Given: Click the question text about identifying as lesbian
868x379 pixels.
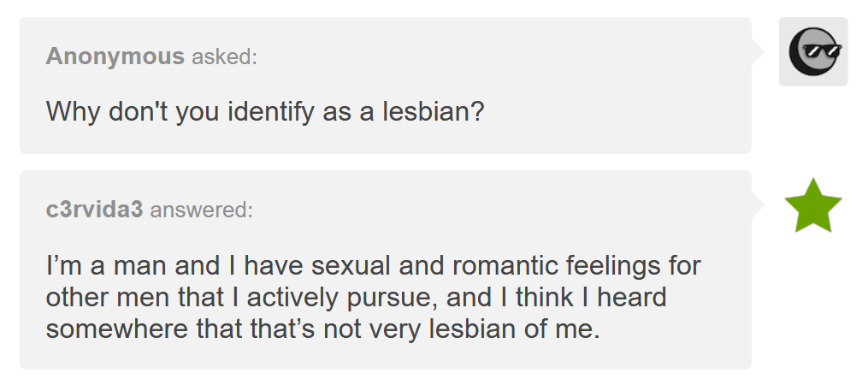Looking at the screenshot, I should pos(265,111).
